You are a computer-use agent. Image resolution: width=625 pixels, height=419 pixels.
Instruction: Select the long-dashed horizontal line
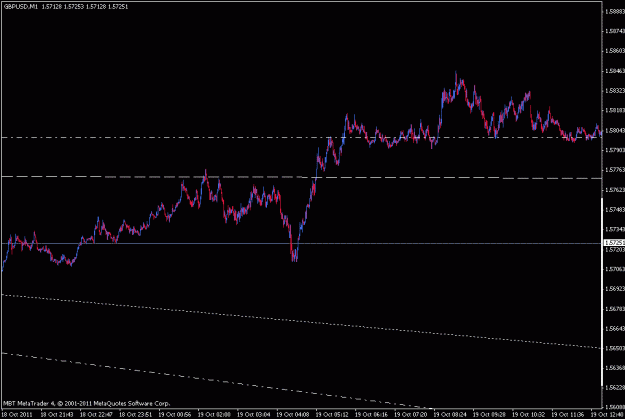click(301, 177)
